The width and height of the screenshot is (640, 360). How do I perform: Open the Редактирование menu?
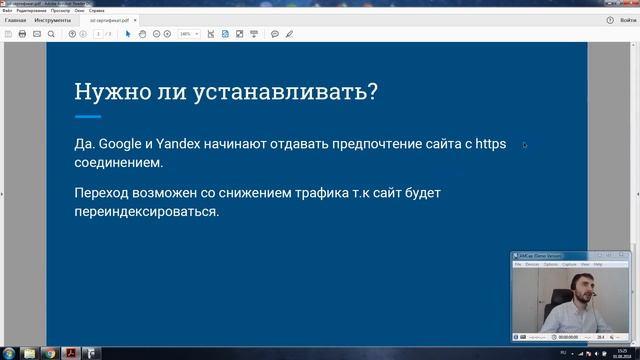(x=31, y=11)
